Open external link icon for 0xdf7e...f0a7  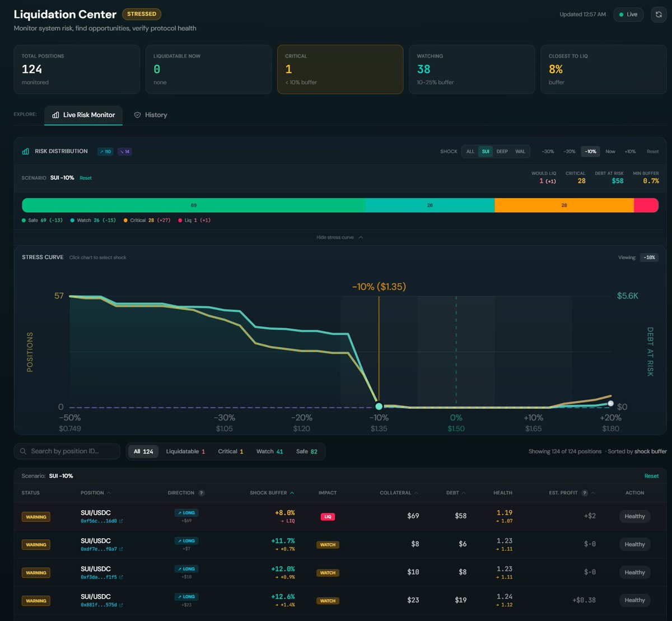pyautogui.click(x=121, y=549)
